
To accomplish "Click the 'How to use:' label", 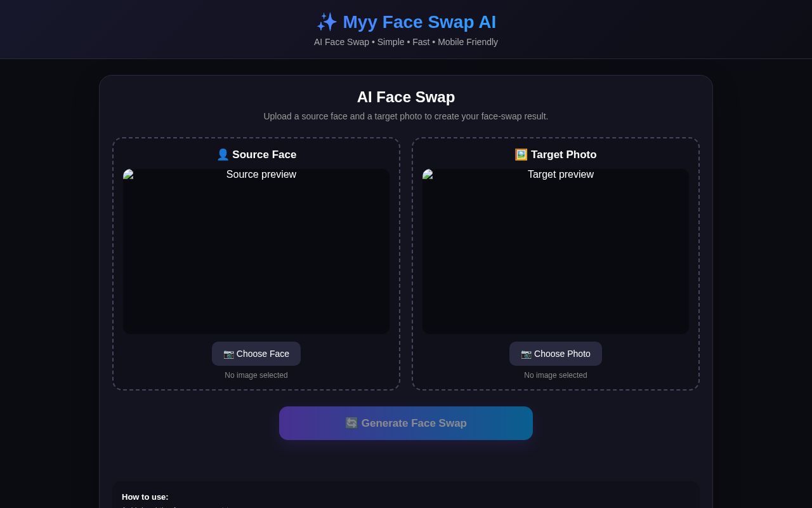I will pyautogui.click(x=145, y=497).
